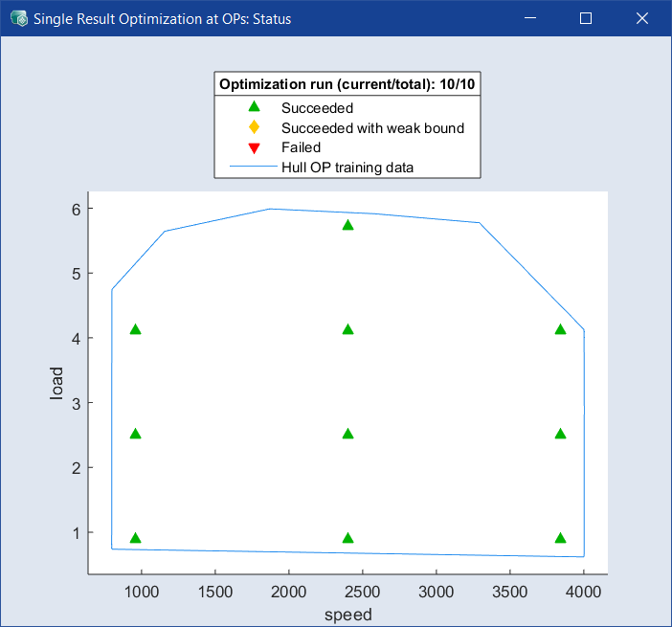This screenshot has width=672, height=627.
Task: Minimize the Single Result Optimization window
Action: click(531, 18)
